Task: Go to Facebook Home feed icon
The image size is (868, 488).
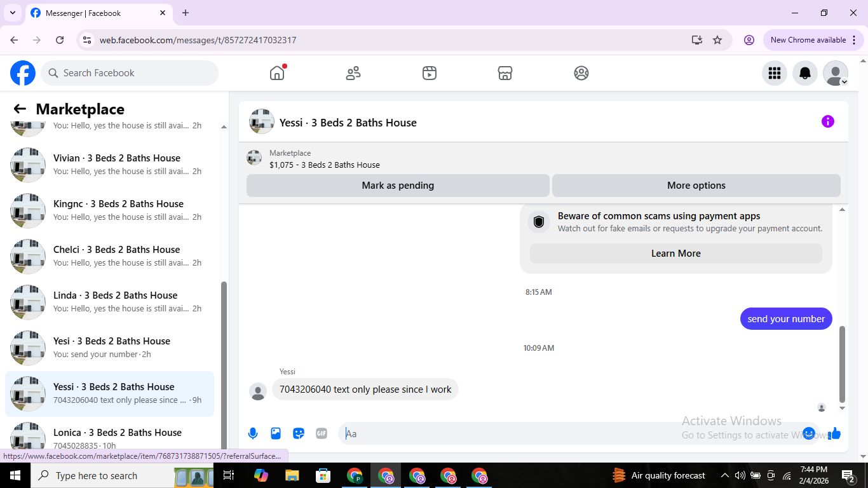Action: 277,73
